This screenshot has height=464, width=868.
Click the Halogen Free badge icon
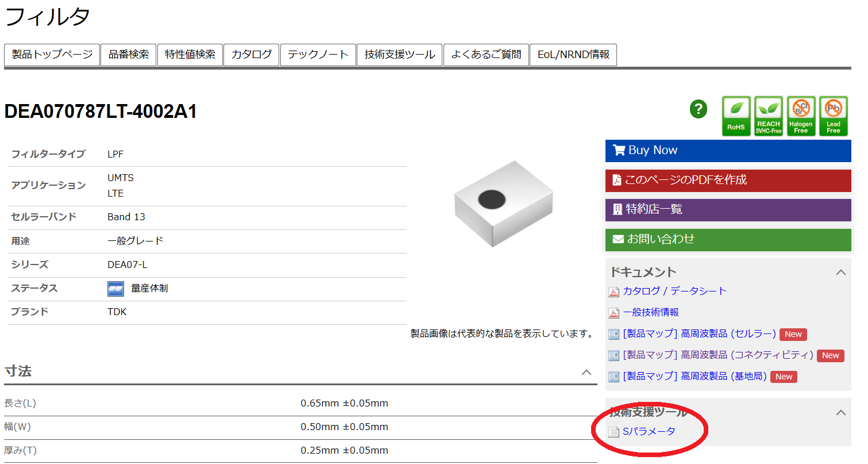[801, 116]
